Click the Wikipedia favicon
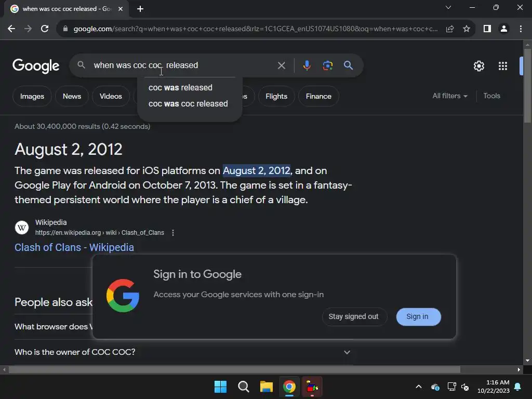This screenshot has width=532, height=399. coord(22,228)
